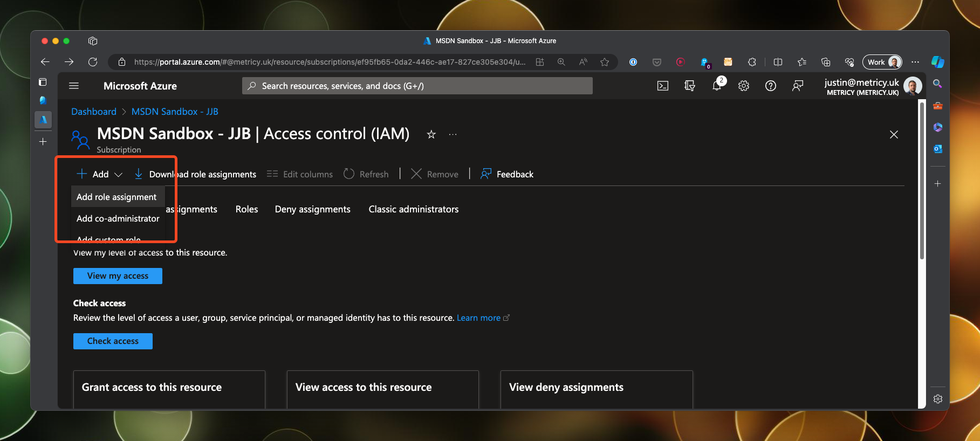
Task: Open the 1Password extension icon
Action: (633, 62)
